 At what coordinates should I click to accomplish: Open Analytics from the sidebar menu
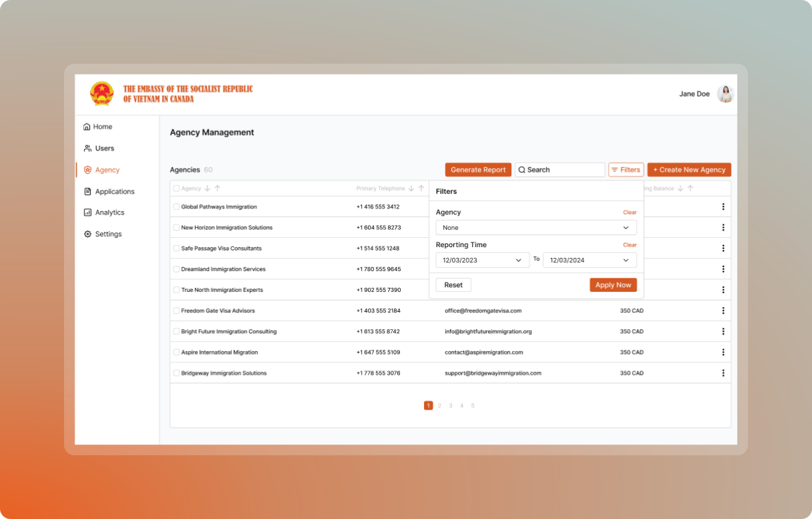tap(109, 213)
